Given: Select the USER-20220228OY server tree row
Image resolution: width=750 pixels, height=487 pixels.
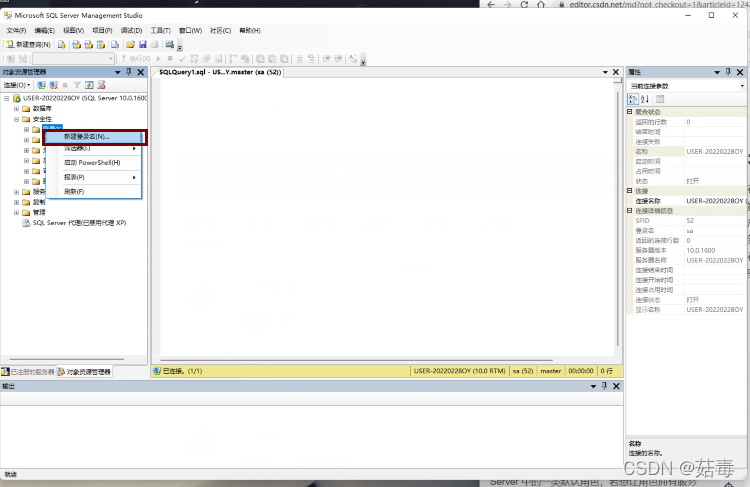Looking at the screenshot, I should point(80,98).
